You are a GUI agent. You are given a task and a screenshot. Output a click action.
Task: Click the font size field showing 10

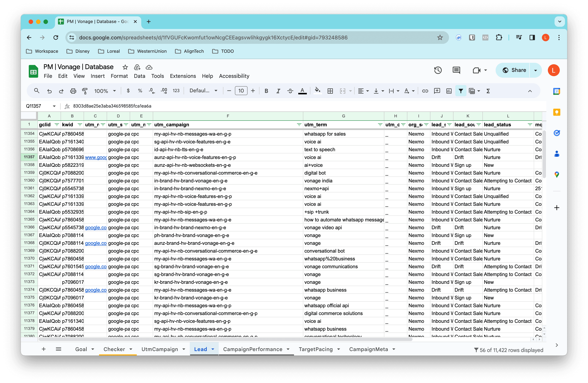coord(241,91)
